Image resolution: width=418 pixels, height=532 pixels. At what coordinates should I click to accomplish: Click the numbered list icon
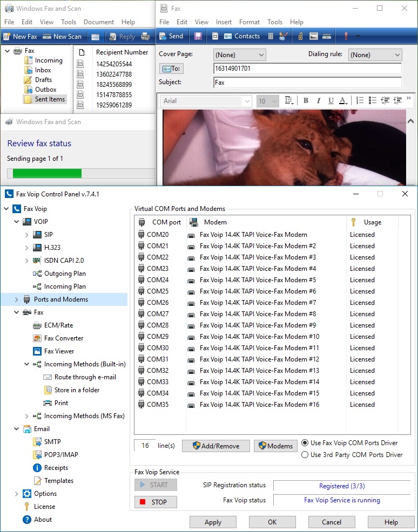[x=360, y=100]
